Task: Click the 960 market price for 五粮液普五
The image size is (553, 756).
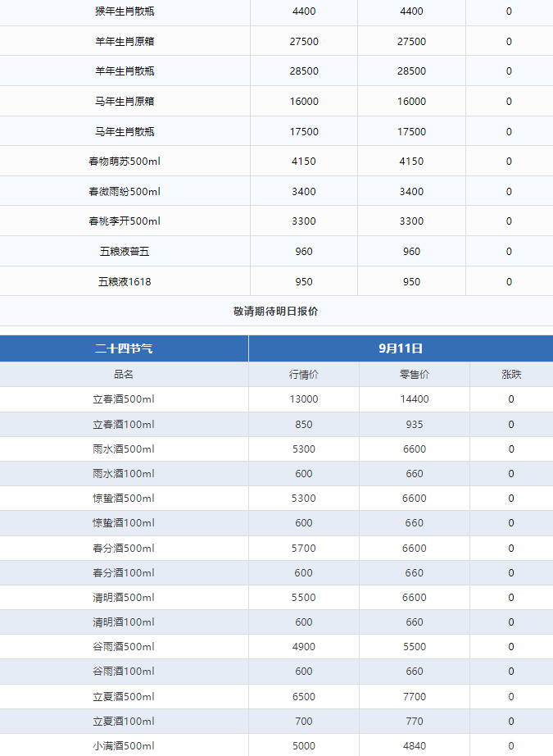Action: (304, 251)
